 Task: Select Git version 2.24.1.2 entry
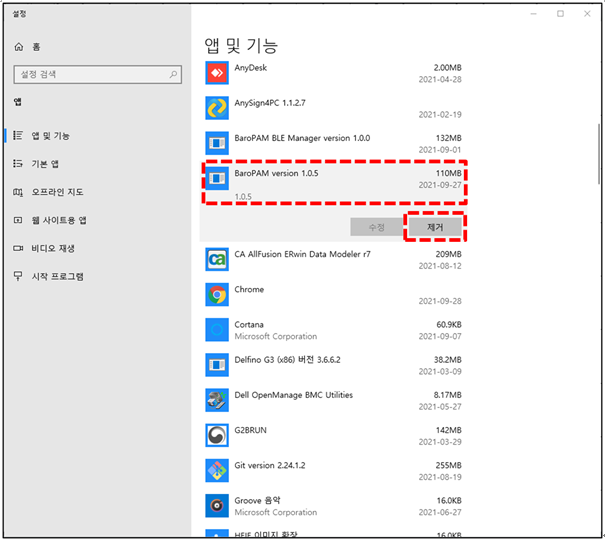pos(270,465)
